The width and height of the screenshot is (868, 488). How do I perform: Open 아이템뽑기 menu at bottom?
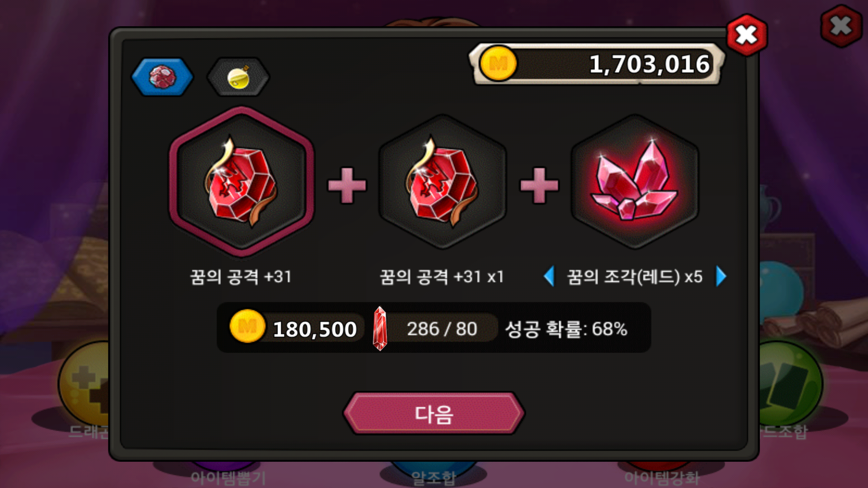[228, 477]
